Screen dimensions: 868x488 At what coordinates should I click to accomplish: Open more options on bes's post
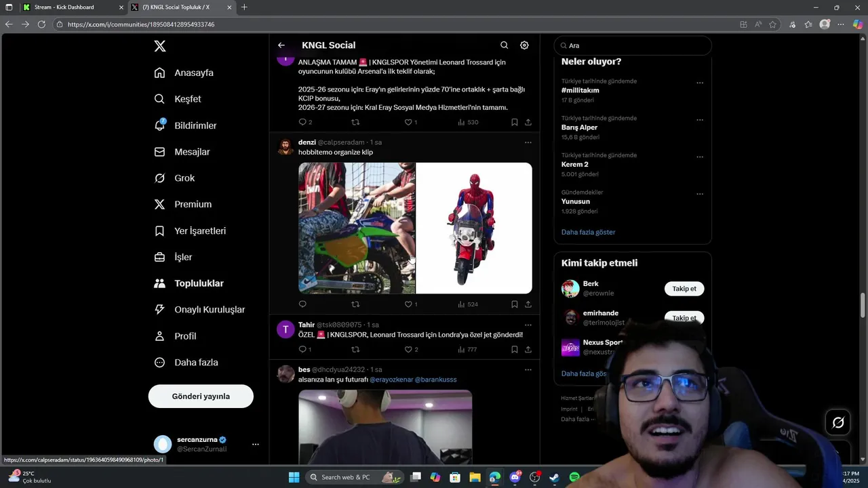528,369
